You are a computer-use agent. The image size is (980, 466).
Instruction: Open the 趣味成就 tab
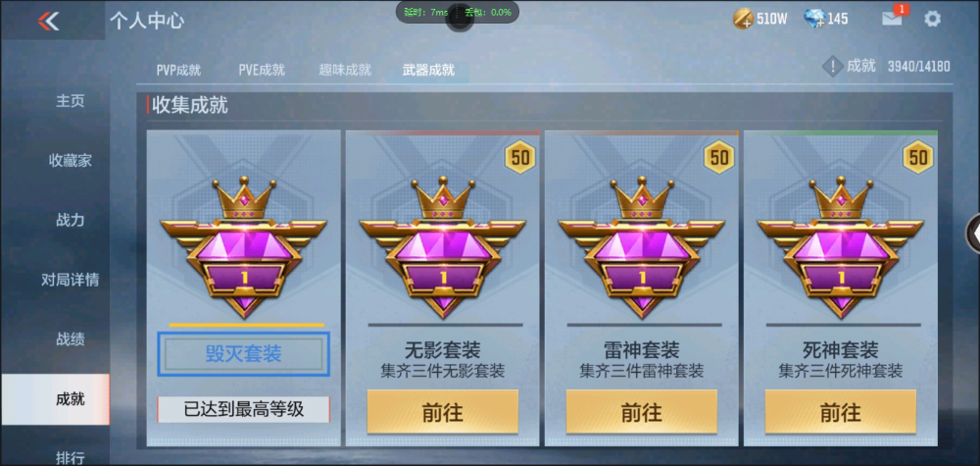pyautogui.click(x=345, y=70)
